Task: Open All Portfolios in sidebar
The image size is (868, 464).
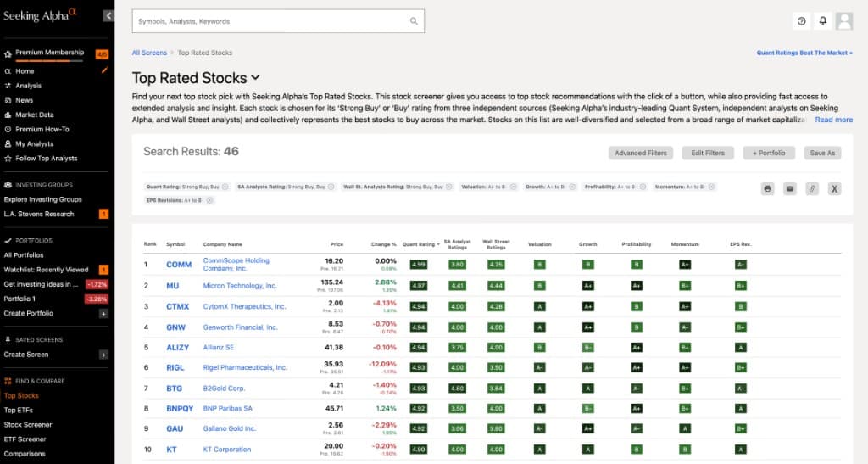Action: [23, 255]
